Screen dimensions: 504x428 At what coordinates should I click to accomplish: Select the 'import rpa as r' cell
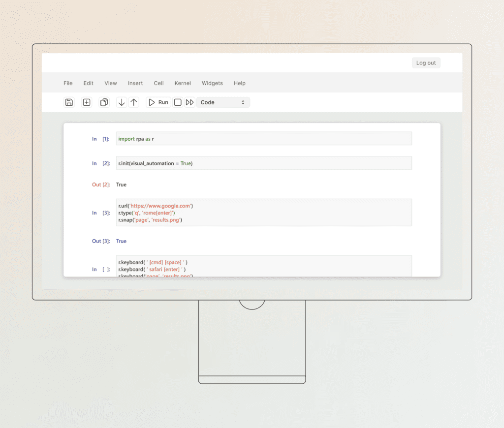coord(264,139)
